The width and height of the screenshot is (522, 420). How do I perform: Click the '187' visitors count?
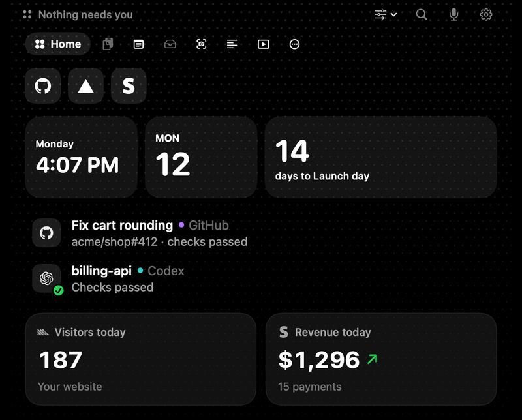61,360
